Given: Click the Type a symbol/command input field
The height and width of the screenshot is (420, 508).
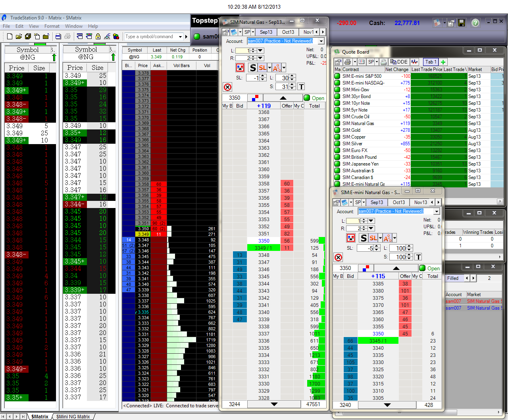Looking at the screenshot, I should (151, 37).
